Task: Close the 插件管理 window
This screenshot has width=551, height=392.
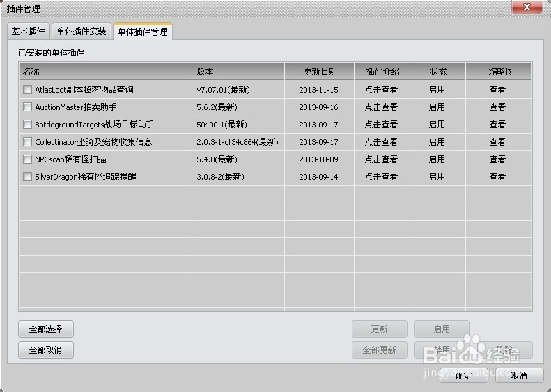Action: pyautogui.click(x=527, y=7)
